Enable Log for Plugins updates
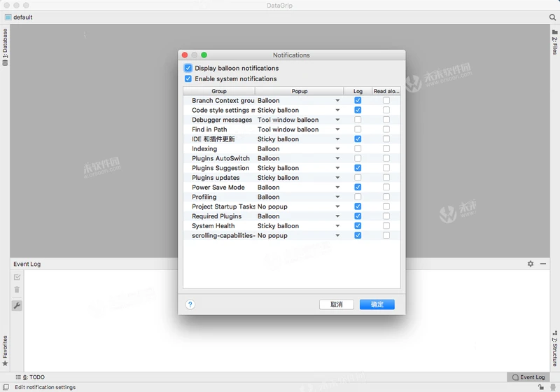 tap(358, 177)
